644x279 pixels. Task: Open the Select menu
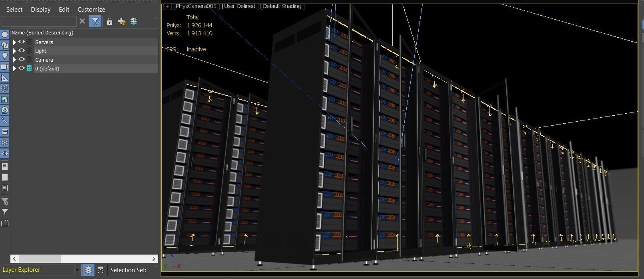(14, 9)
